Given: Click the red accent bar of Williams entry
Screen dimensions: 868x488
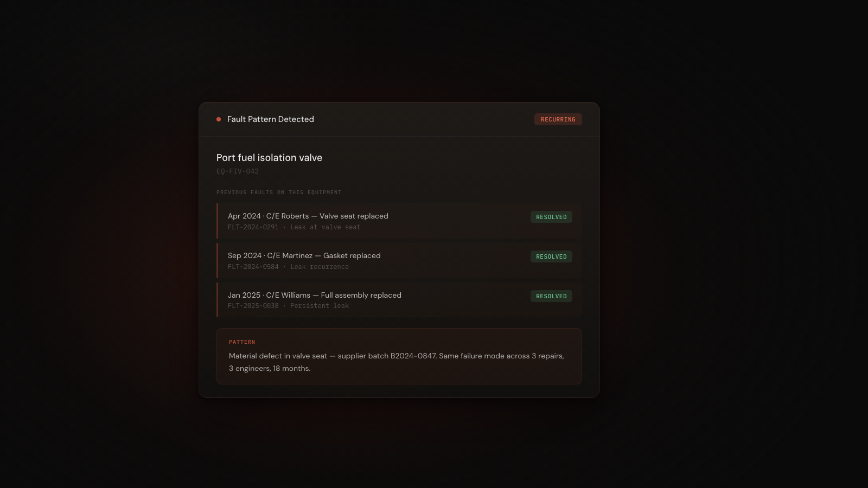Looking at the screenshot, I should (x=218, y=300).
